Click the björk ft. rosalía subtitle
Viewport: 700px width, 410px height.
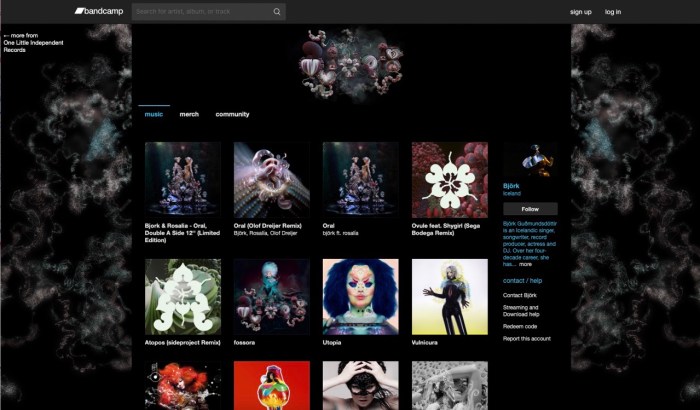341,233
